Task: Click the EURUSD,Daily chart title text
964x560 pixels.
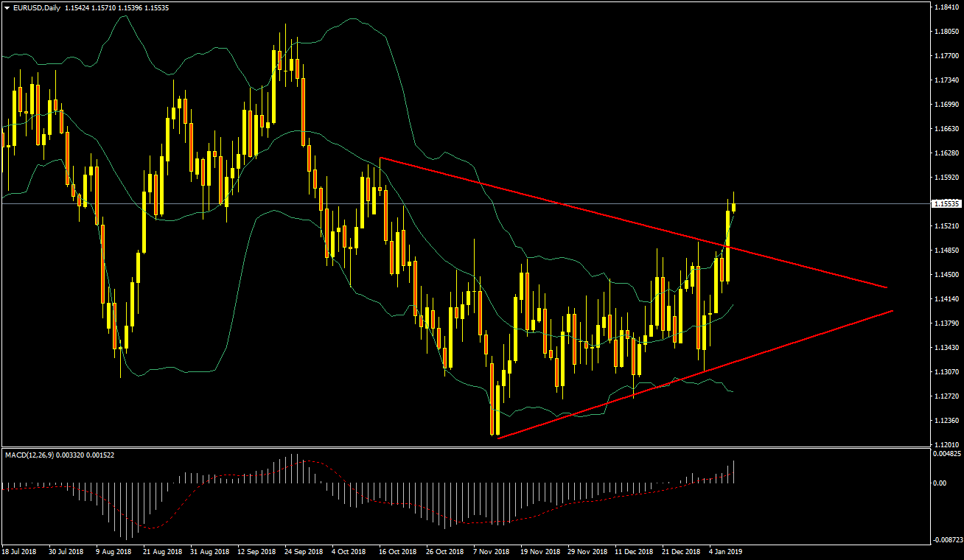Action: 37,8
